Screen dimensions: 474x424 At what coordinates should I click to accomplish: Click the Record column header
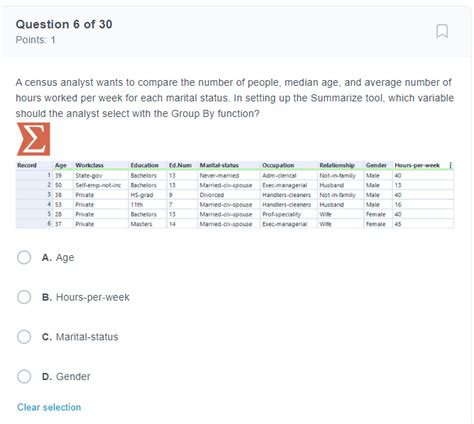(x=27, y=165)
